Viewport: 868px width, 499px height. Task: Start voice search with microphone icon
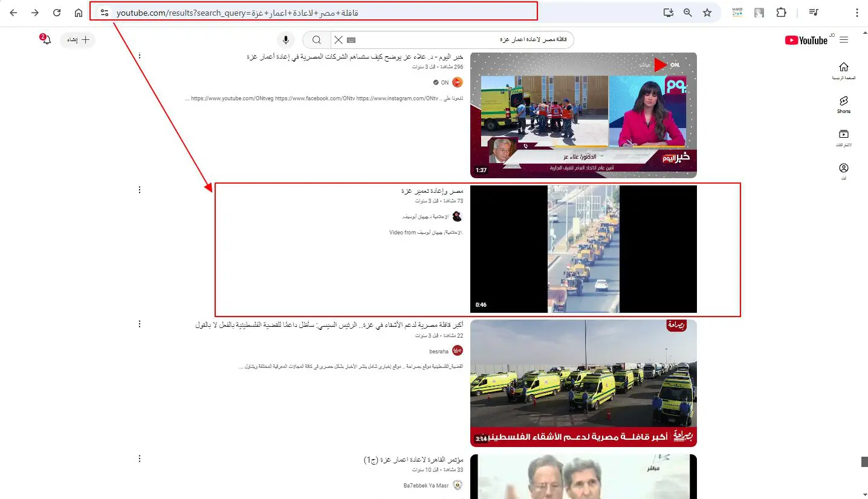pyautogui.click(x=286, y=40)
